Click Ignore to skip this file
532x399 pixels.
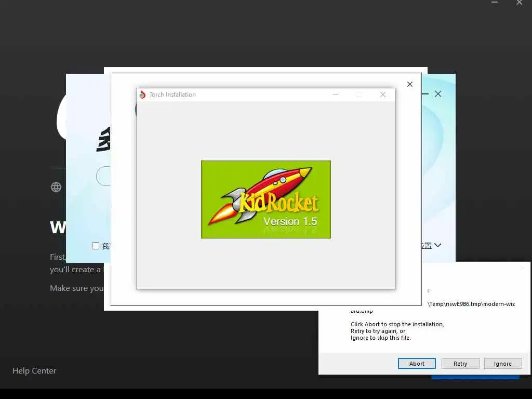coord(502,363)
